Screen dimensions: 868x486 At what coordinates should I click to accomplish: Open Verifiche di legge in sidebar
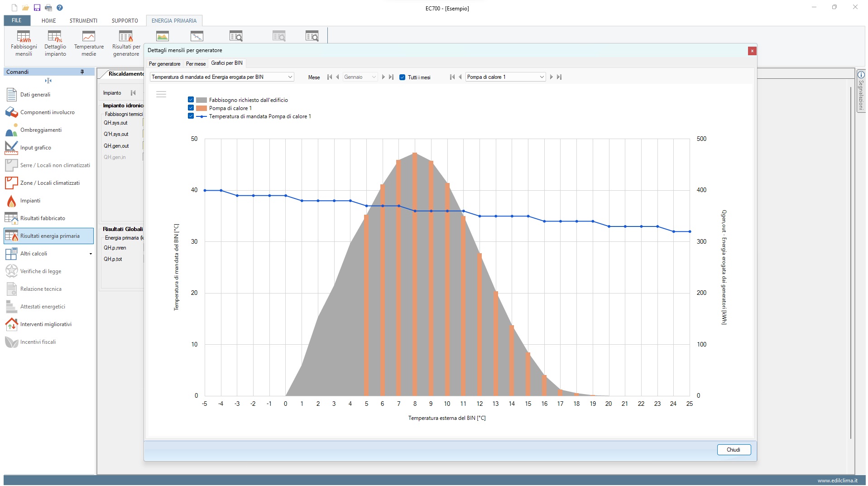(48, 271)
